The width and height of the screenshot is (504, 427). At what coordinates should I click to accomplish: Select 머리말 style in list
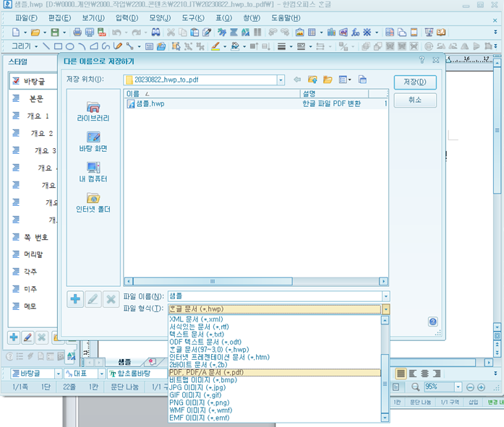(33, 254)
